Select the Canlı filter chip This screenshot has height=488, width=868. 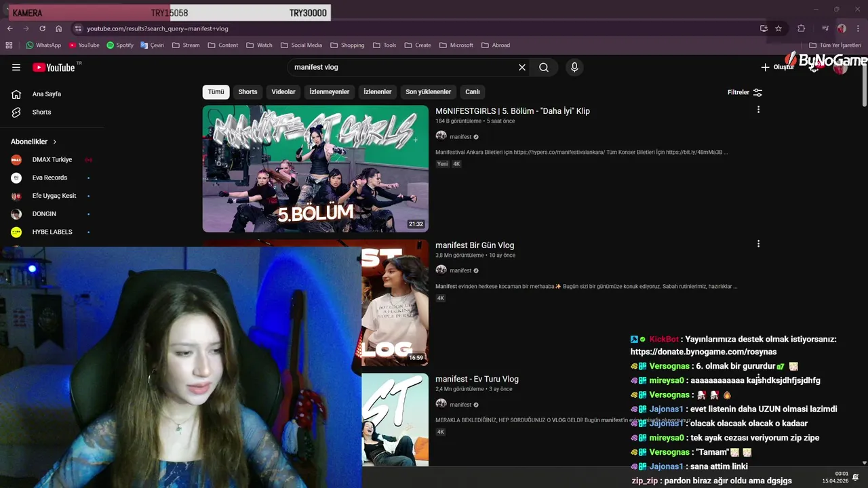pyautogui.click(x=473, y=92)
